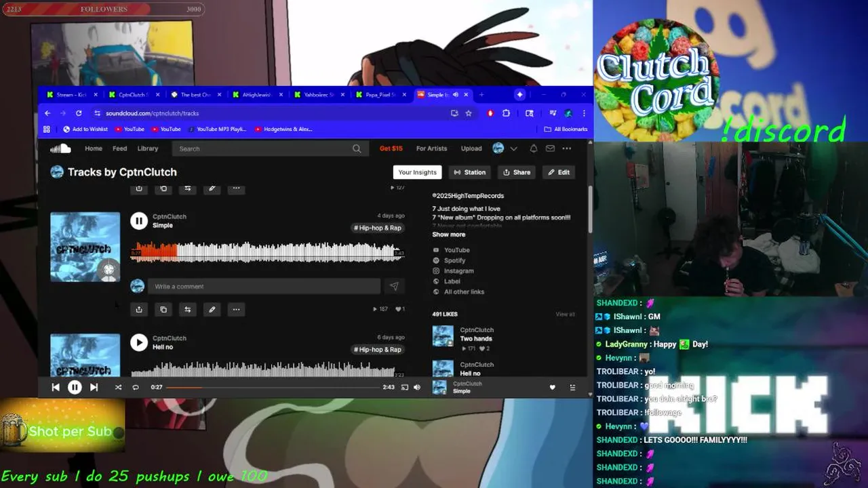Click the Get $15 link

point(391,148)
